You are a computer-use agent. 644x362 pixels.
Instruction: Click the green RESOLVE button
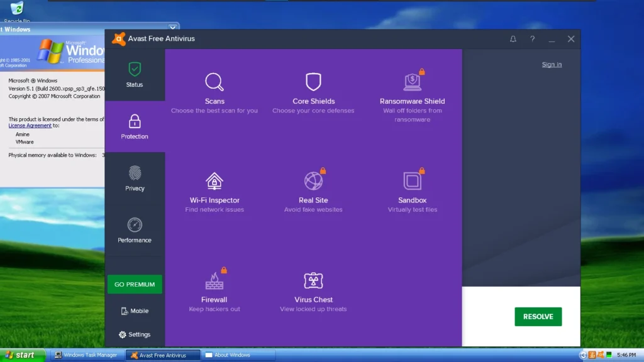click(x=538, y=317)
